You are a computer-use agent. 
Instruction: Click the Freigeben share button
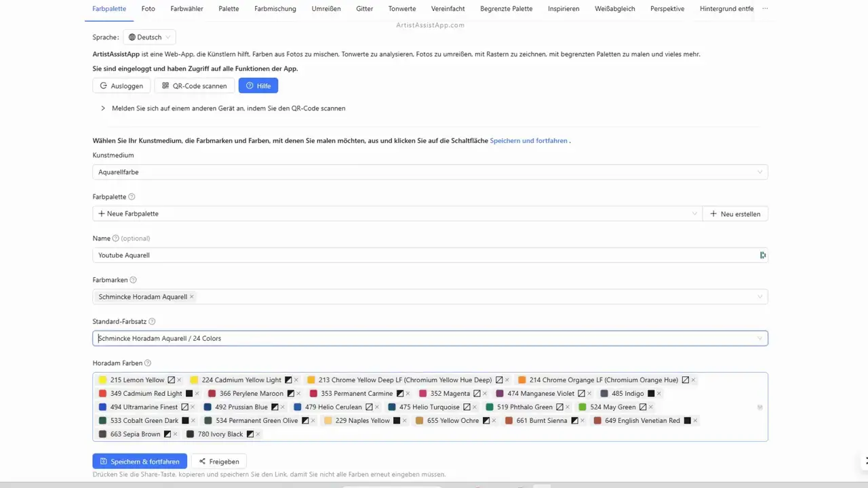[x=218, y=462]
